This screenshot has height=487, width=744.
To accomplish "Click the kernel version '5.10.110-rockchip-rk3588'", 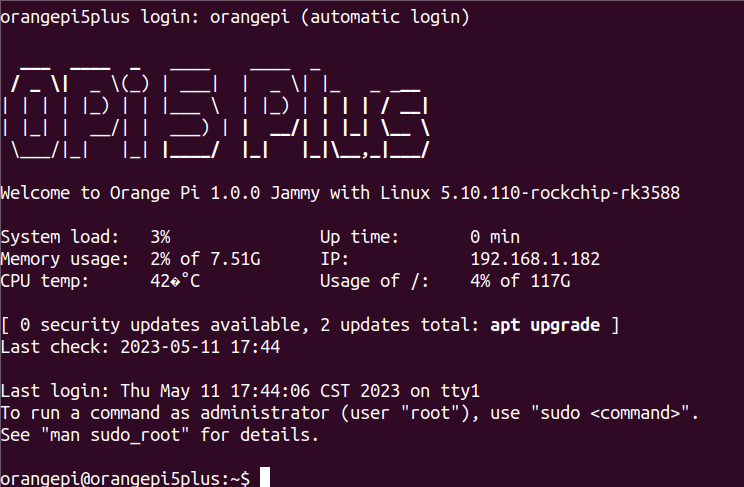I will click(x=560, y=193).
